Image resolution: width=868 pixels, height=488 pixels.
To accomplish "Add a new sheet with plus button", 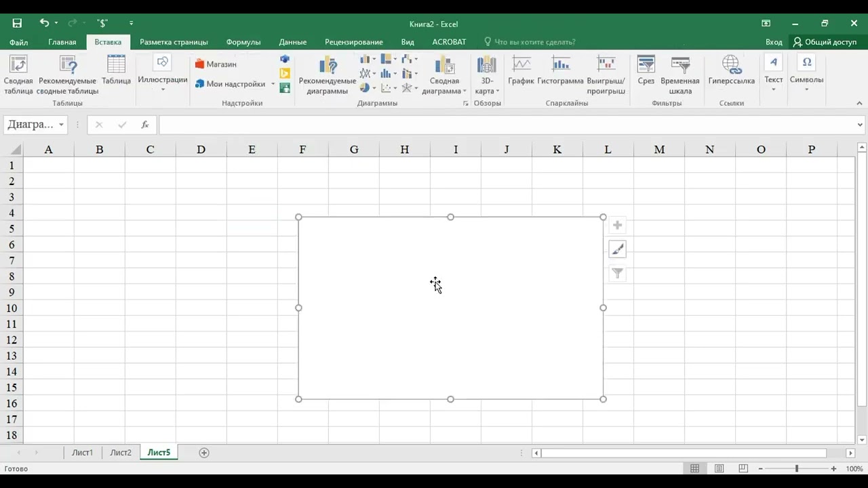I will (x=204, y=453).
